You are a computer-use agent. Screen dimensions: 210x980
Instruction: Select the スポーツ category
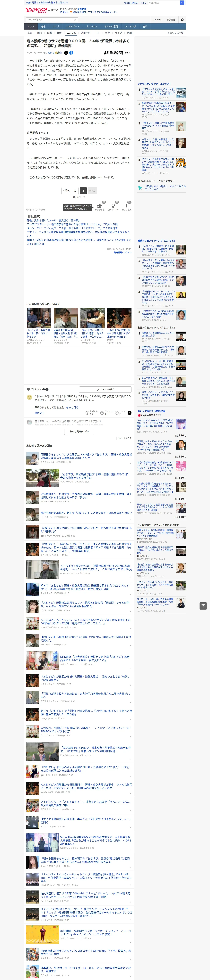tap(86, 33)
